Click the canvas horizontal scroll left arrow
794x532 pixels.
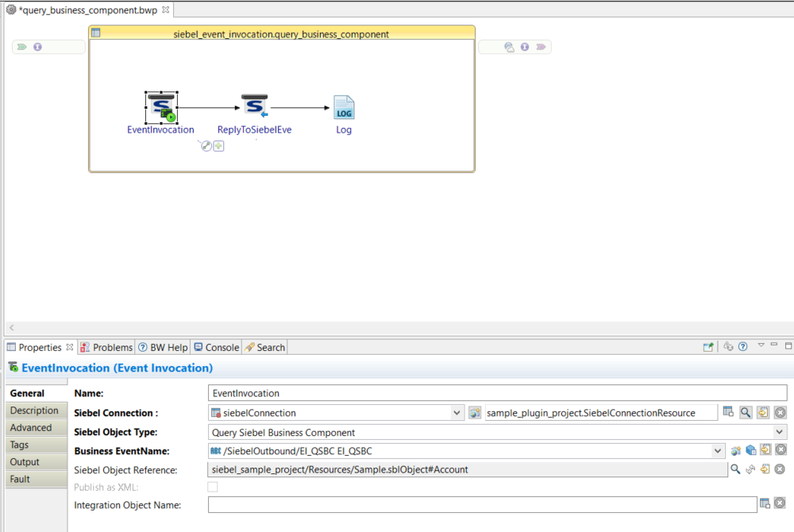click(12, 327)
